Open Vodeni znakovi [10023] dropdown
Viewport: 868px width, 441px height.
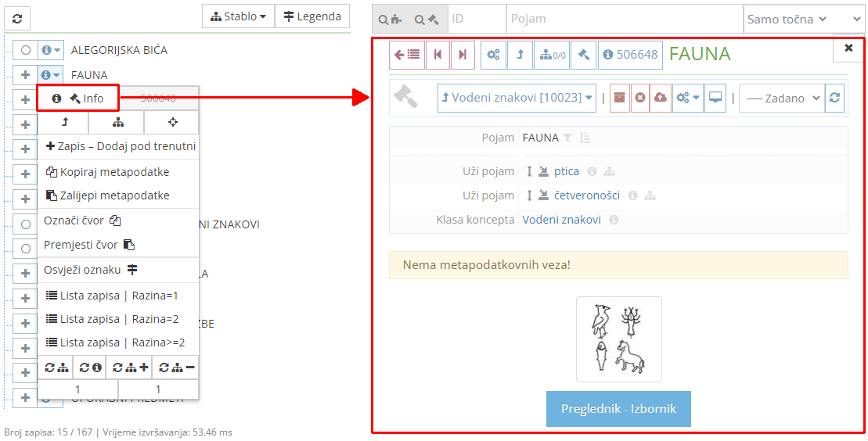tap(516, 98)
